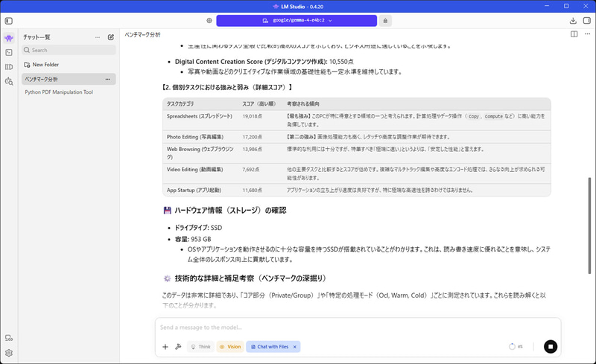Click the New Folder icon
Screen dimensions: 596x364
[x=27, y=65]
